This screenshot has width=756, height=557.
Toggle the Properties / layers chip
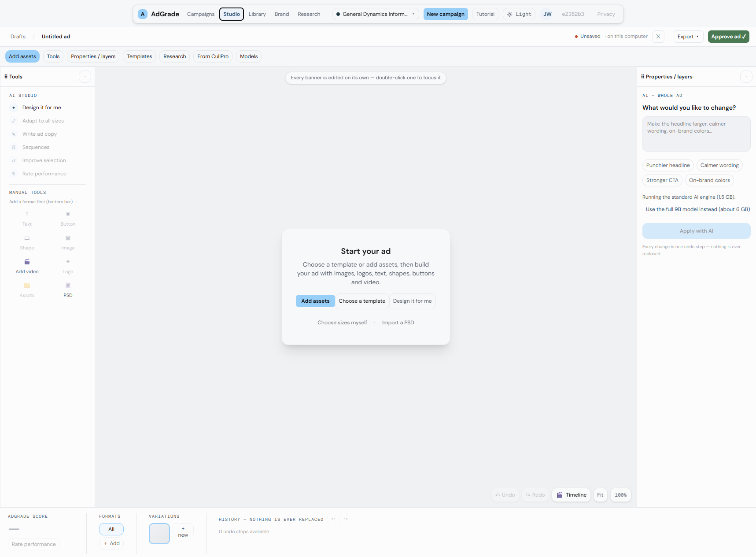tap(93, 56)
